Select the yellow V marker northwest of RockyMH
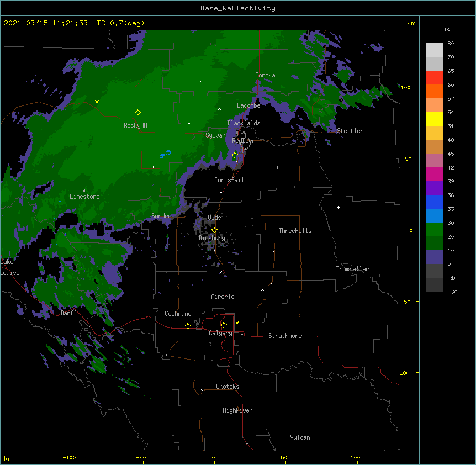Image resolution: width=476 pixels, height=465 pixels. [x=97, y=102]
